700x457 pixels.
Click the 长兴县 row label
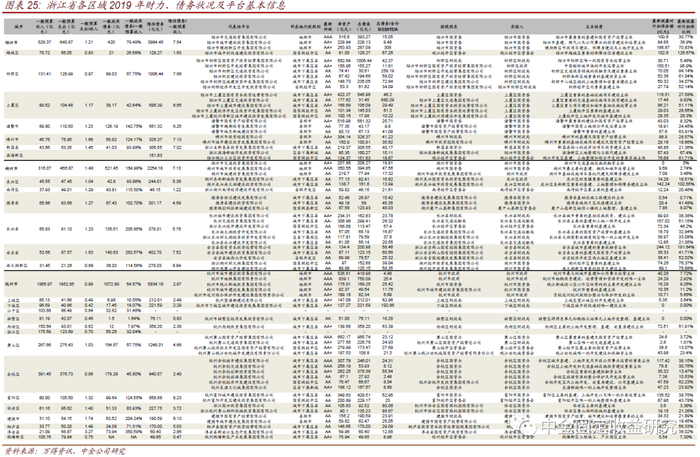point(12,229)
